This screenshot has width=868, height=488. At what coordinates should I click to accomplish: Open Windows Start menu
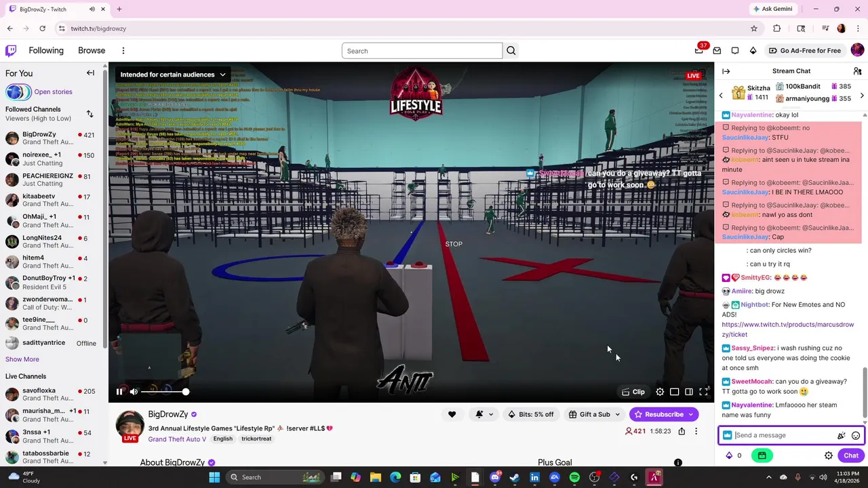(214, 477)
